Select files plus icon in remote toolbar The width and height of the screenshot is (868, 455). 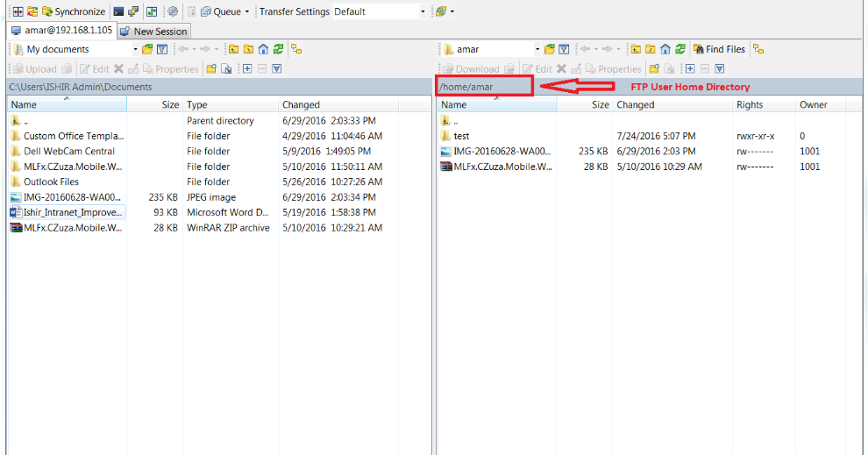pyautogui.click(x=690, y=68)
